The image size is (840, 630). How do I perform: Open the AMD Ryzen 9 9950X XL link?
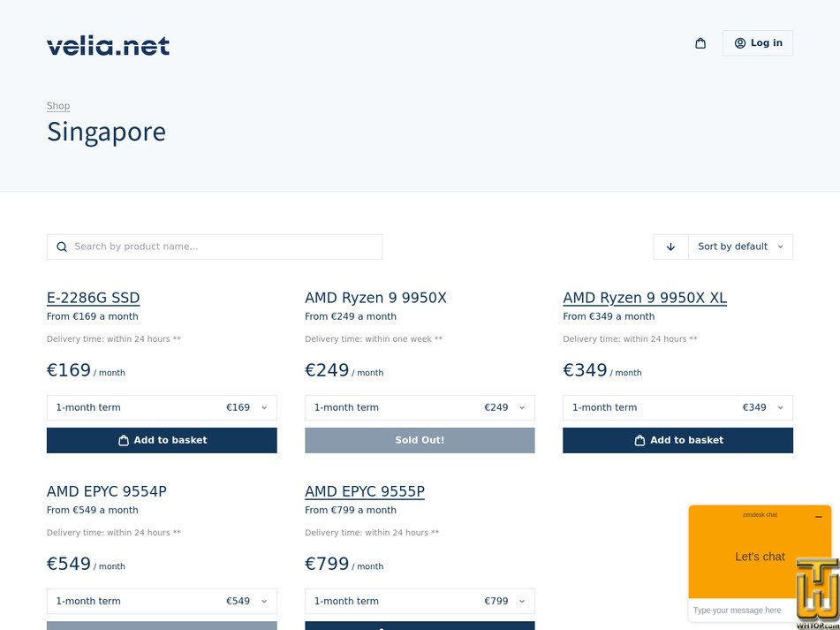(645, 298)
